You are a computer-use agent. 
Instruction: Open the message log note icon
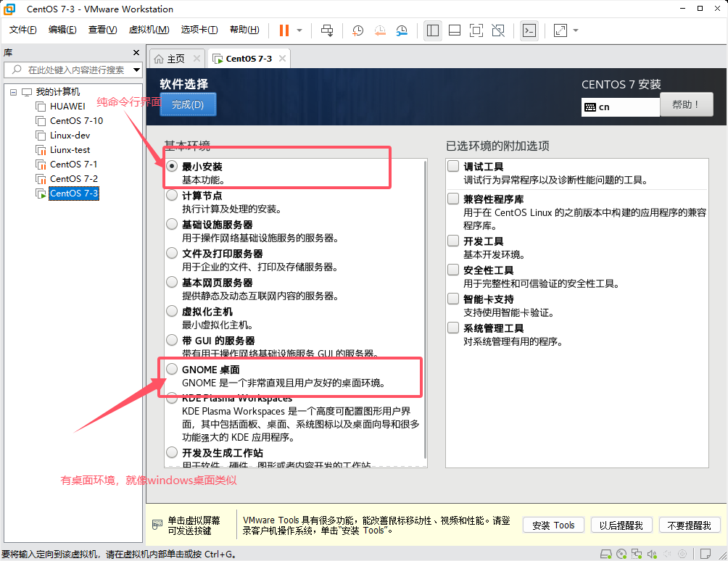[706, 554]
